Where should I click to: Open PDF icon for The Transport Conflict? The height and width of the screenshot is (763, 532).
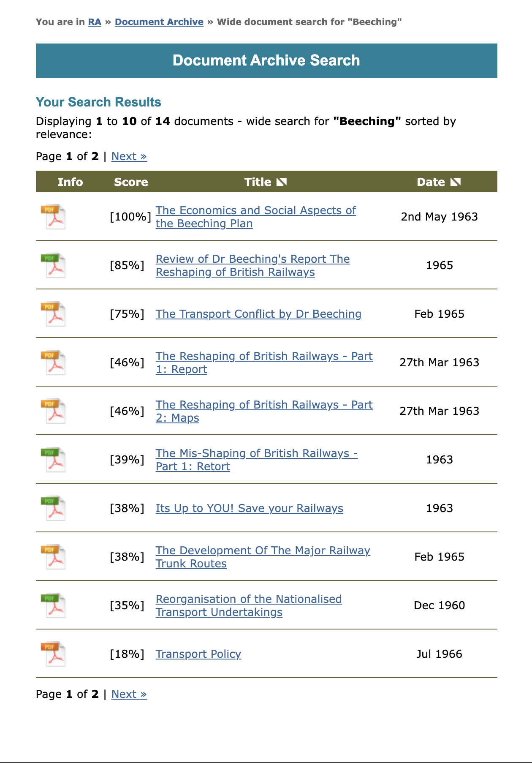(53, 314)
